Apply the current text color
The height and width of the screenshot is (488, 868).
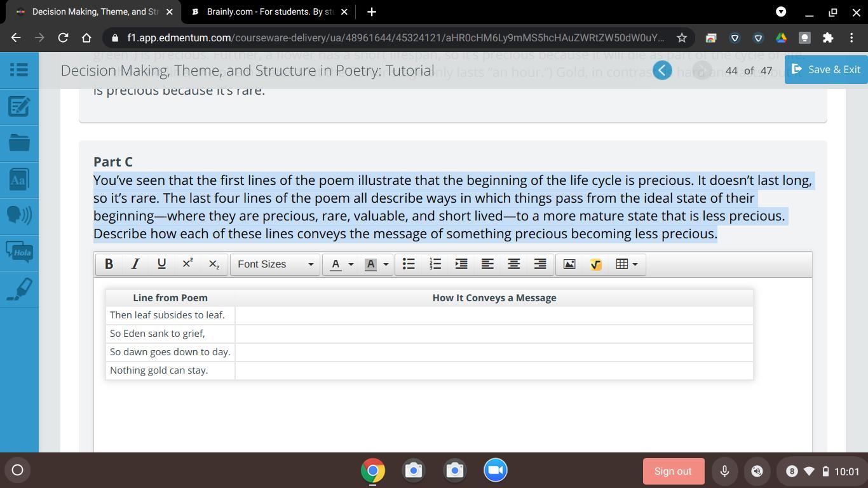pyautogui.click(x=336, y=264)
